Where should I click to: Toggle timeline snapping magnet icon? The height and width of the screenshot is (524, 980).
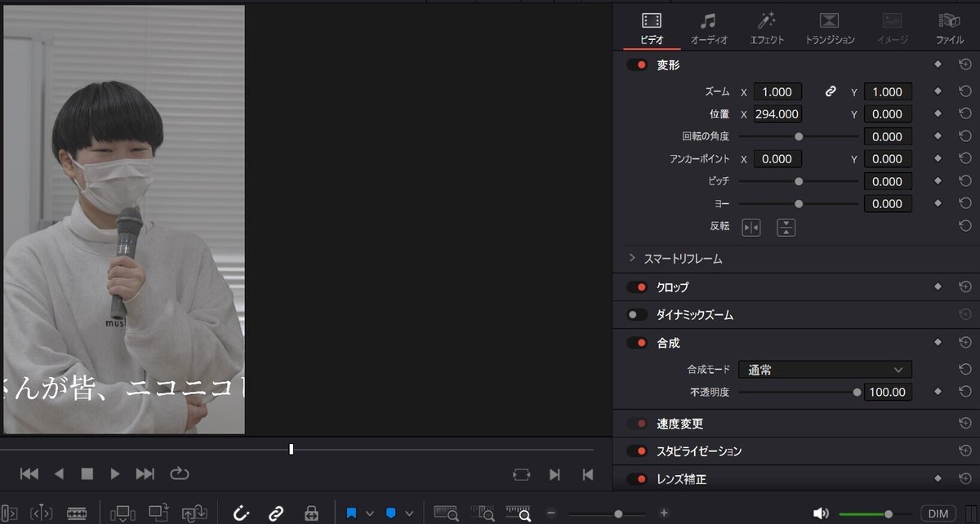(x=241, y=513)
